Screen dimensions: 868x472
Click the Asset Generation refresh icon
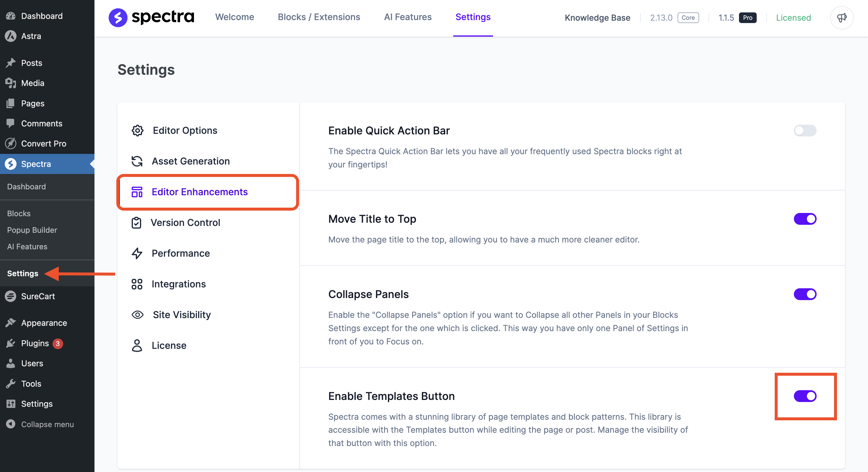tap(137, 161)
